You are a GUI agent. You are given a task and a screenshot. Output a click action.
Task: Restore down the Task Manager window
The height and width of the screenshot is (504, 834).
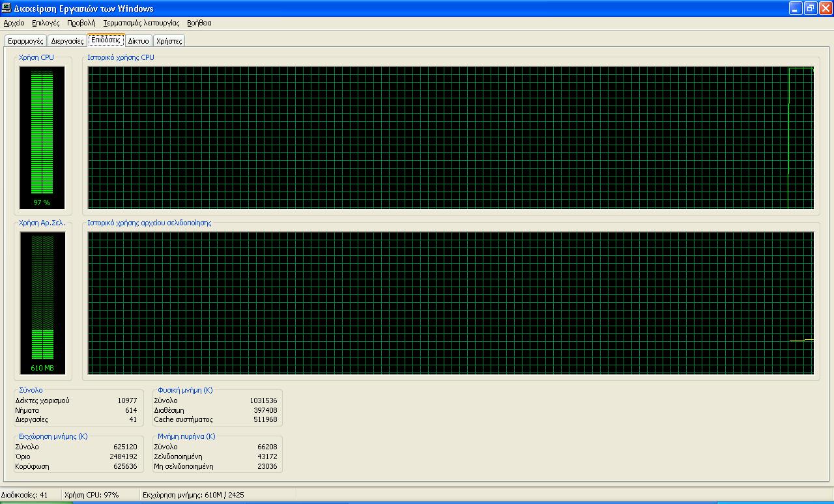click(810, 8)
